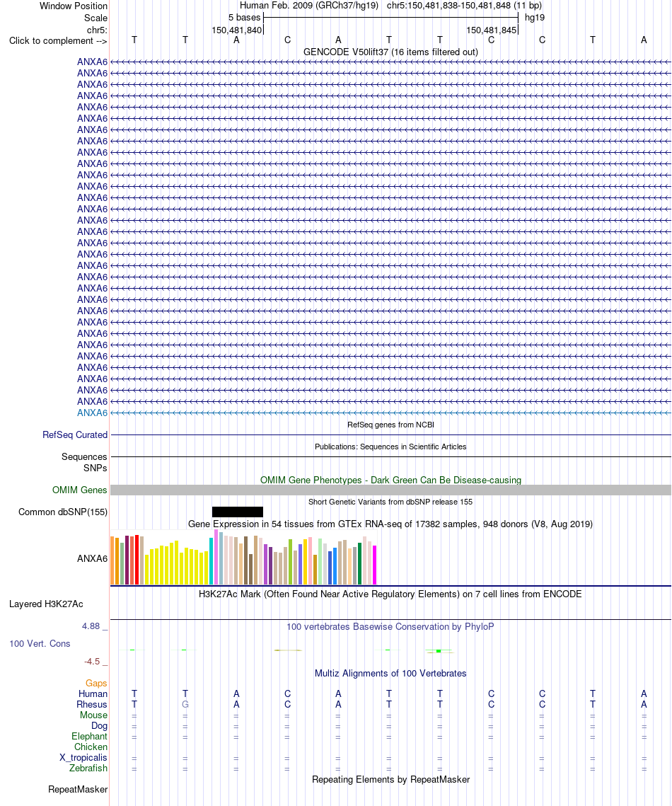
Task: Click the -4.5 PhyloP lower scale value
Action: (x=92, y=662)
